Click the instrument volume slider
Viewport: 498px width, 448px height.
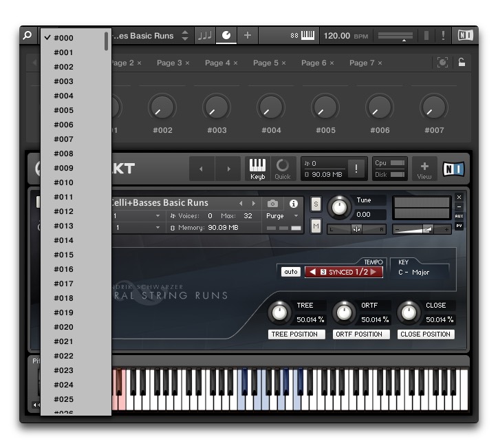[422, 229]
